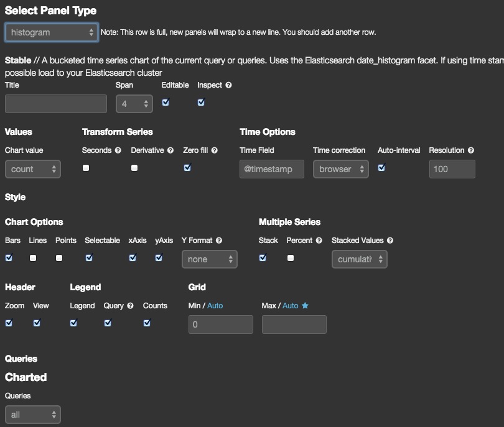The image size is (504, 427).
Task: Click the Title text input field
Action: (x=56, y=104)
